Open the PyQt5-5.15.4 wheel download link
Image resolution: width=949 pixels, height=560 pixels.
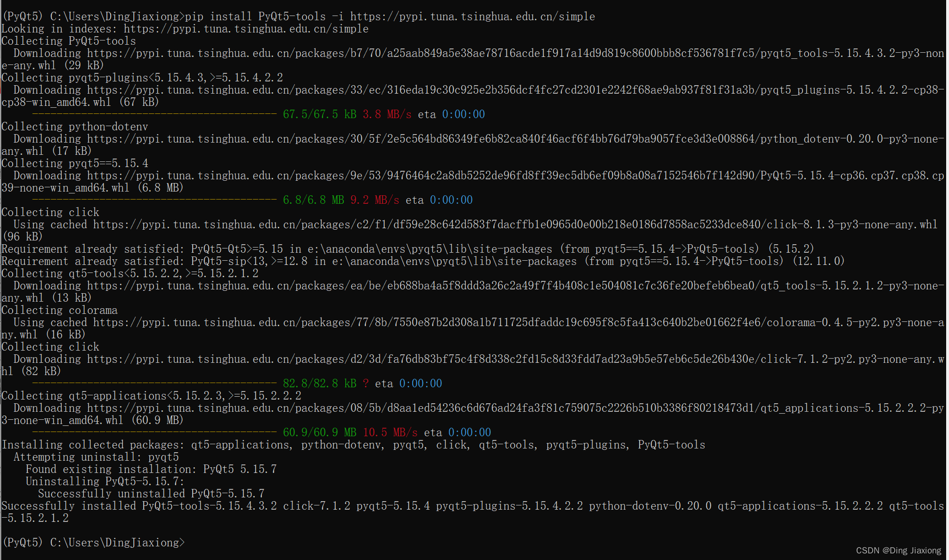click(x=471, y=175)
